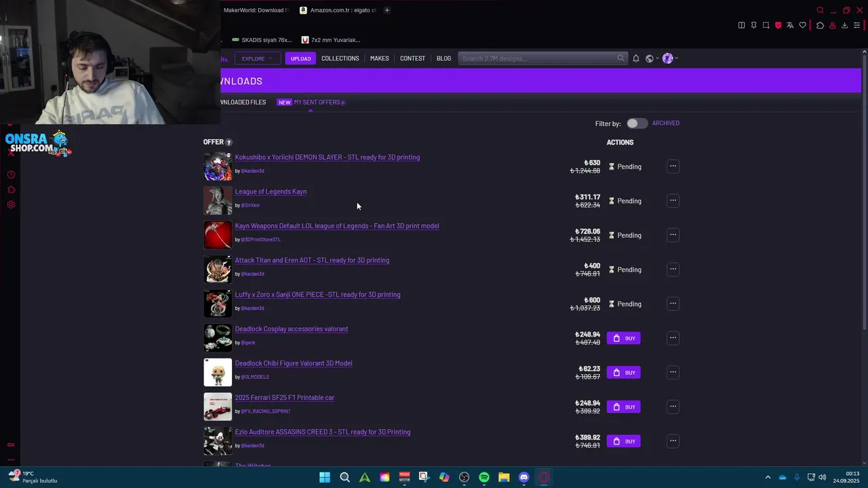Image resolution: width=868 pixels, height=488 pixels.
Task: Switch to the MakerWorld Download browser tab
Action: click(256, 10)
